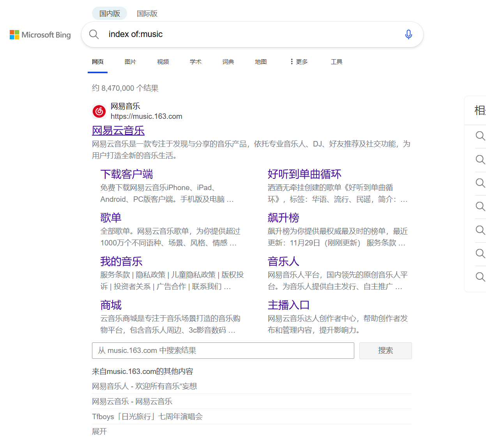Open the 工具 search tools
Screen dimensions: 486x448
click(336, 62)
